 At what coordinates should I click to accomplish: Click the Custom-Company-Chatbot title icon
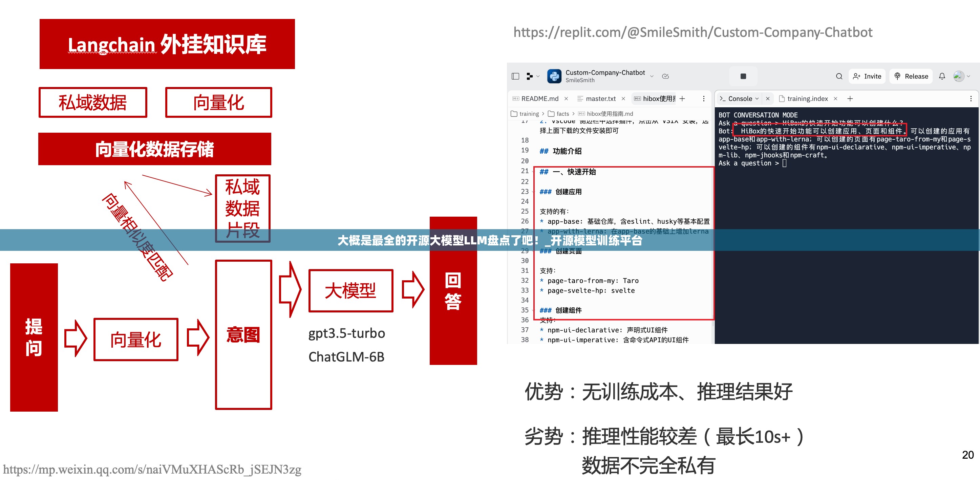554,76
